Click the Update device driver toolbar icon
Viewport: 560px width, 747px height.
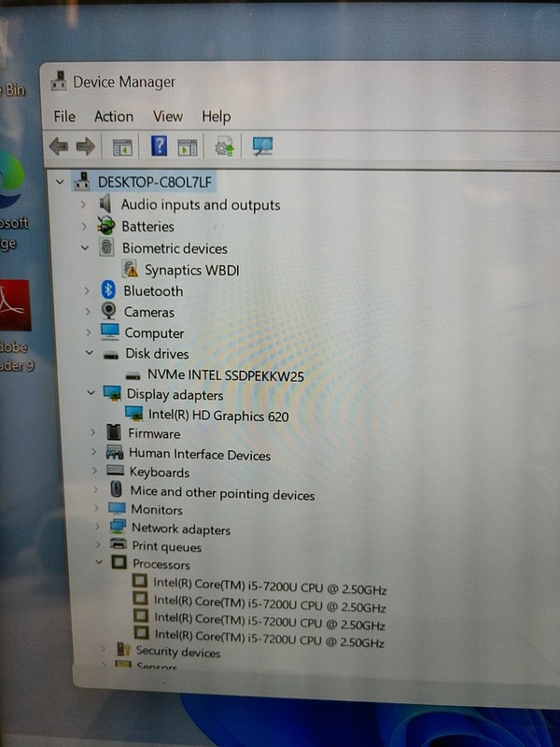pos(224,147)
